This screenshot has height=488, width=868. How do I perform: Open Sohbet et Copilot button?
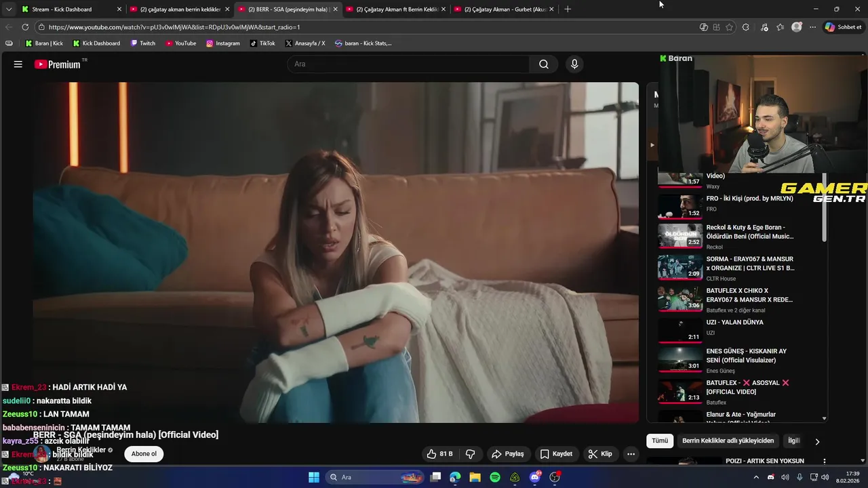point(843,27)
